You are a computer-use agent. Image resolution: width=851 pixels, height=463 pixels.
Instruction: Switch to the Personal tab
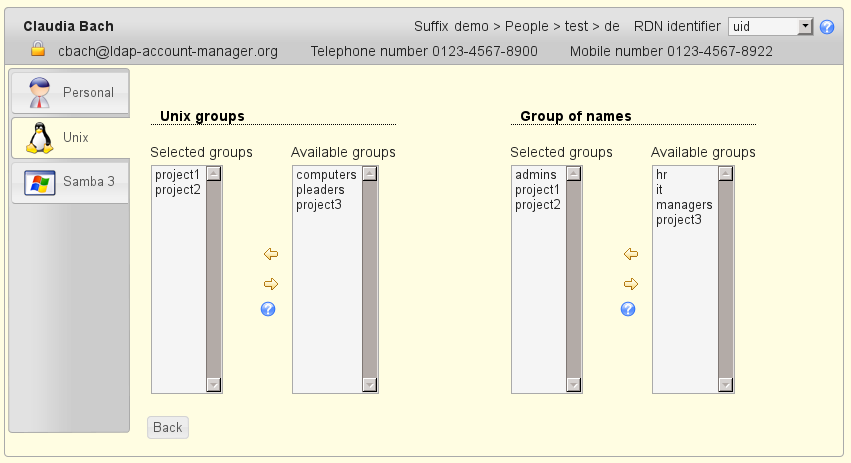coord(70,93)
